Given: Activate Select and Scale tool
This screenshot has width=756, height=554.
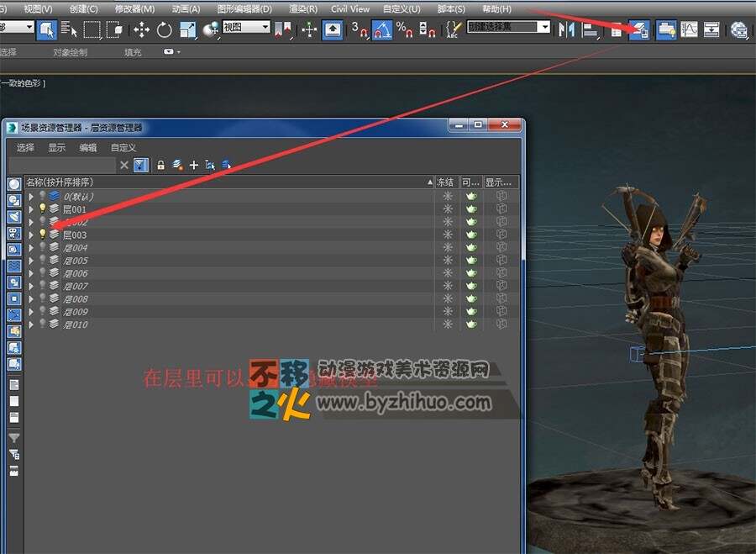Looking at the screenshot, I should point(187,30).
